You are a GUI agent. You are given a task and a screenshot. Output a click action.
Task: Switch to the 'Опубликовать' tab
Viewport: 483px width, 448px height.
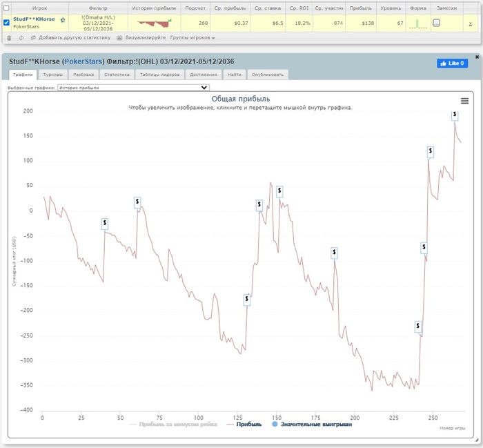[268, 75]
